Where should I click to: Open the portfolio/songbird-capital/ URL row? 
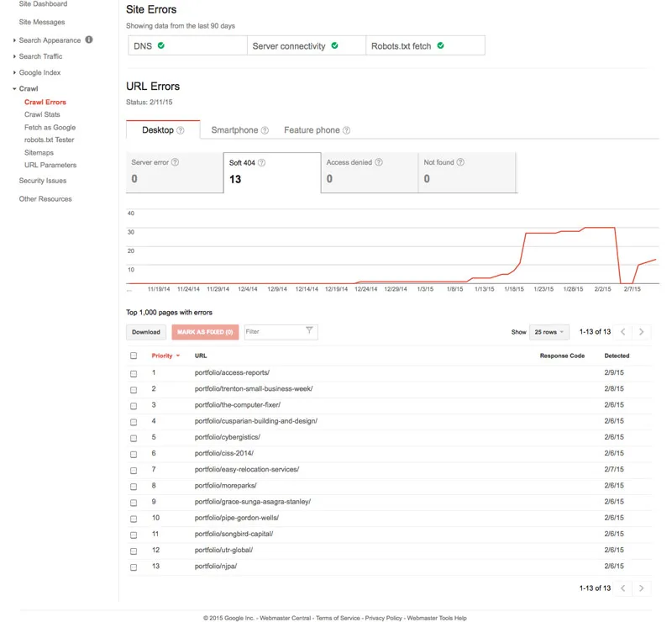click(x=234, y=534)
